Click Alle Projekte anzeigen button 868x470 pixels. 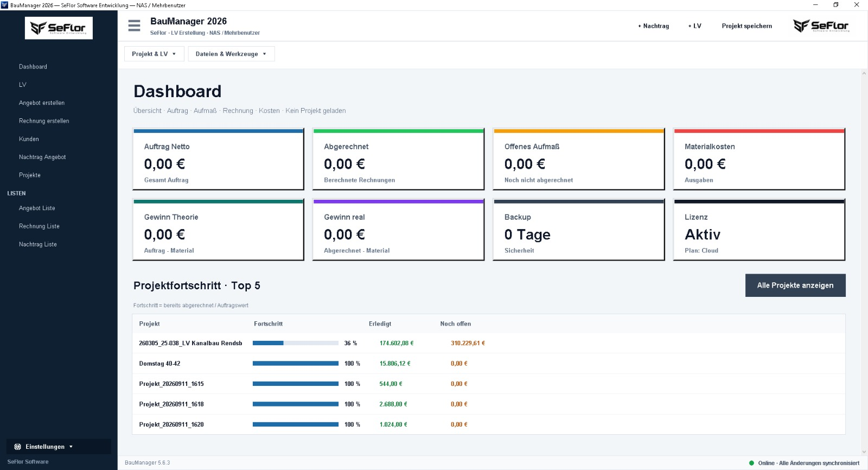(x=795, y=285)
